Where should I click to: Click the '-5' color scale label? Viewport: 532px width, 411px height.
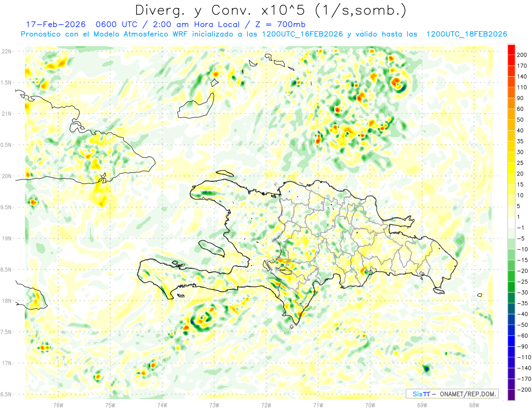pos(522,239)
